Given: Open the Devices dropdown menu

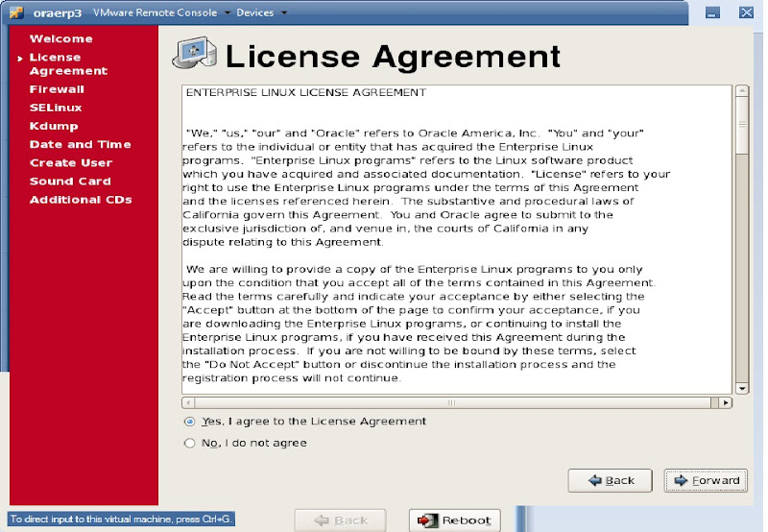Looking at the screenshot, I should point(261,12).
